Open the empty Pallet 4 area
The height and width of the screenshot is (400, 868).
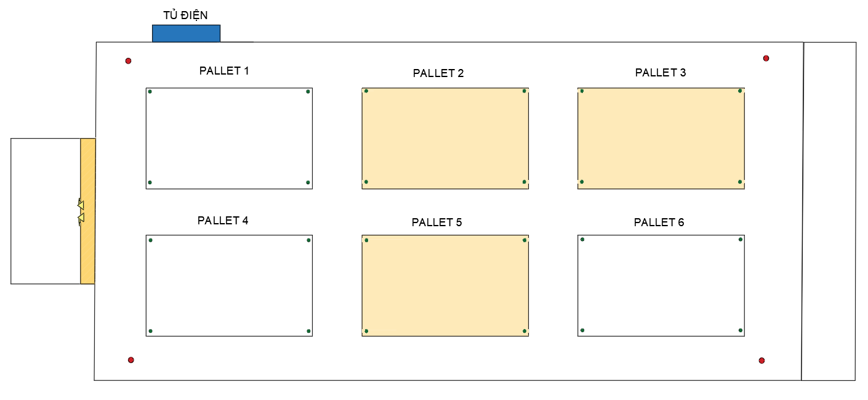click(229, 285)
